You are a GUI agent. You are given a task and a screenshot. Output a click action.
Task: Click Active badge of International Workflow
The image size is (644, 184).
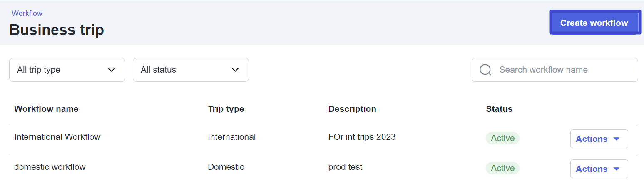[502, 138]
